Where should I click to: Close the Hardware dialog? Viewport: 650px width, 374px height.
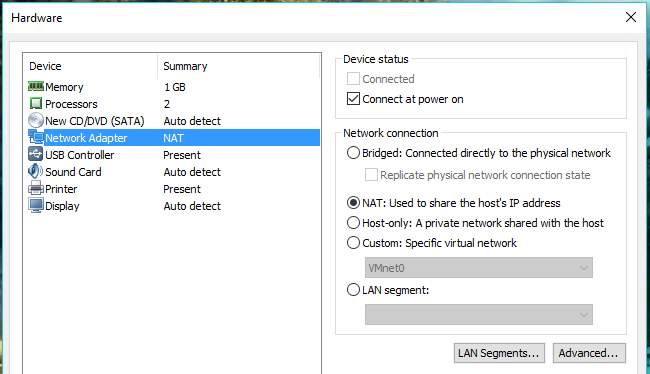pos(631,17)
